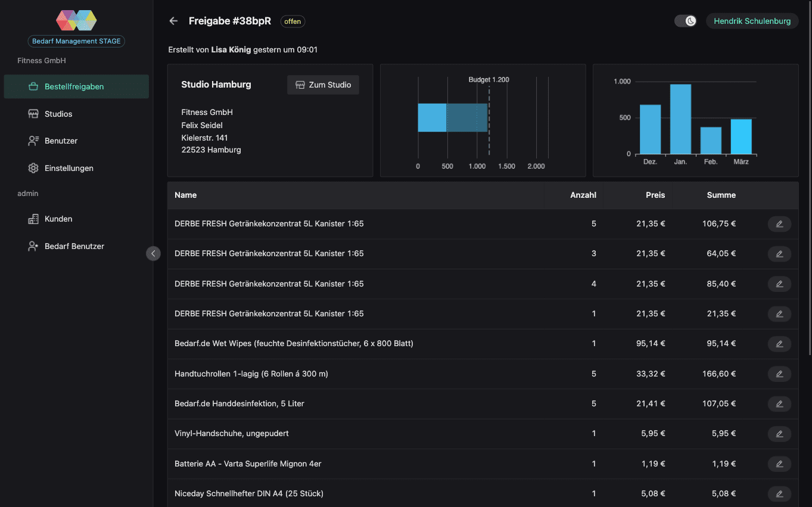Click the Zum Studio button
The image size is (812, 507).
click(x=323, y=85)
